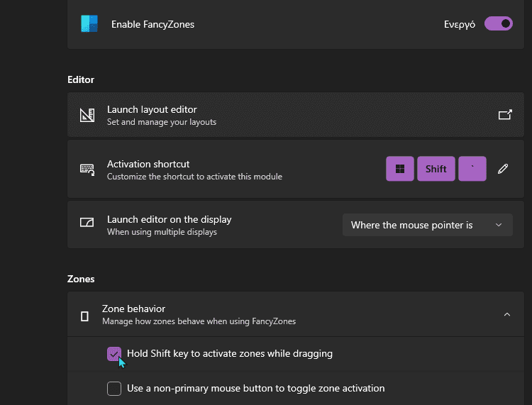The image size is (532, 405).
Task: Click the Launch layout editor card
Action: tap(296, 115)
